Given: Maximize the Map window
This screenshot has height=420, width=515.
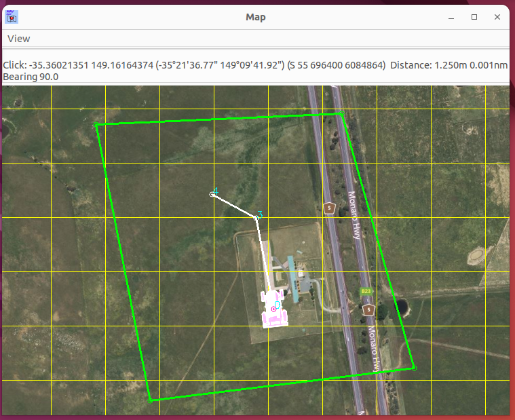Looking at the screenshot, I should tap(474, 17).
